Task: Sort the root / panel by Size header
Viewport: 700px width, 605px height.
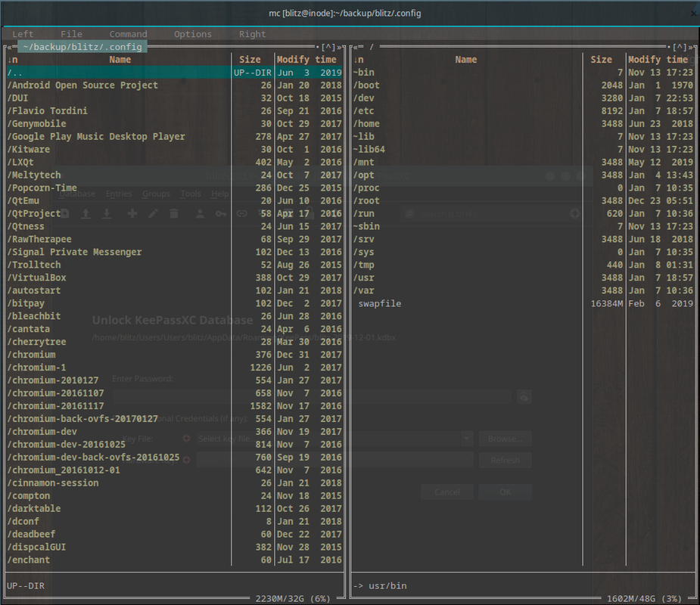Action: pos(602,59)
